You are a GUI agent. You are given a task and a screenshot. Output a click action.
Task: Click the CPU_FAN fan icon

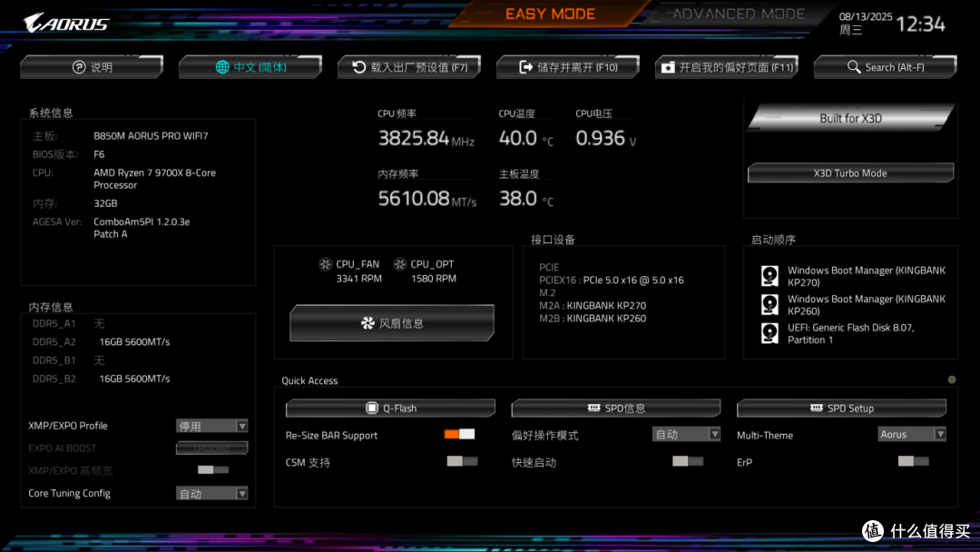[x=326, y=264]
